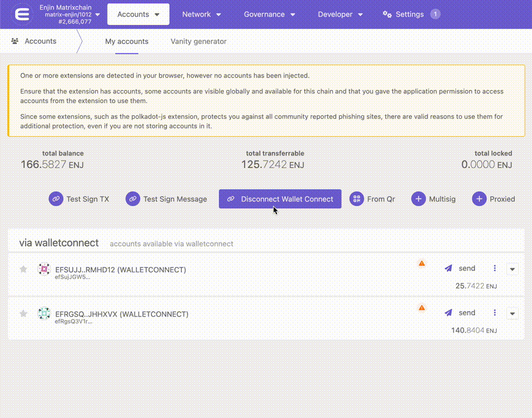Screen dimensions: 532x418
Task: Click the Test Sign TX button label
Action: tap(88, 199)
